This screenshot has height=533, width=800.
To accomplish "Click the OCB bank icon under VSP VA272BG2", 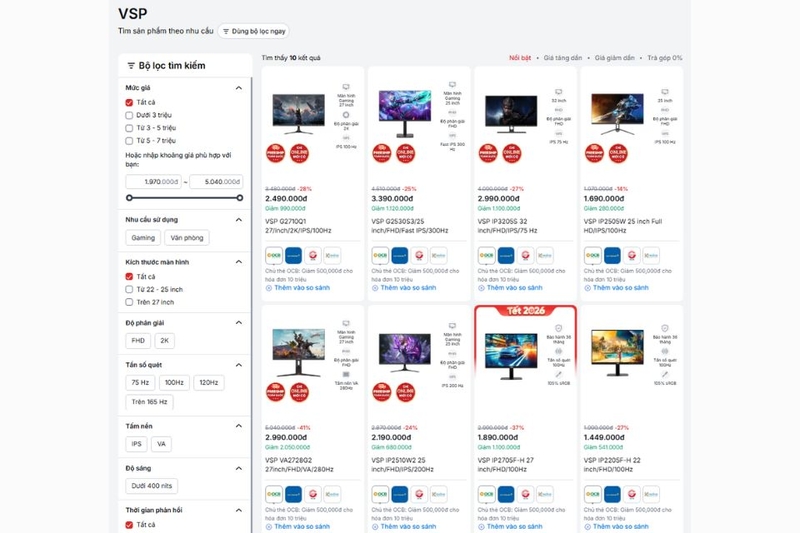I will [x=274, y=494].
